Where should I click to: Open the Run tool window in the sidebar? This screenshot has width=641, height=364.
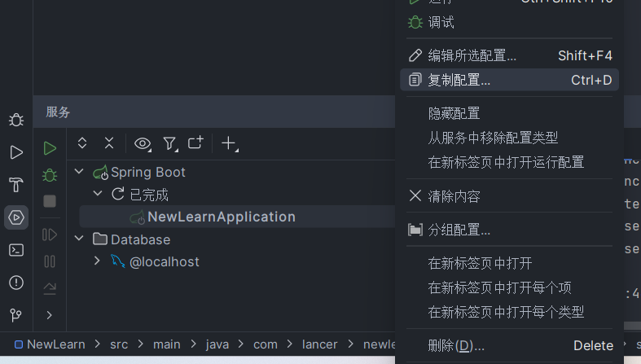coord(16,152)
